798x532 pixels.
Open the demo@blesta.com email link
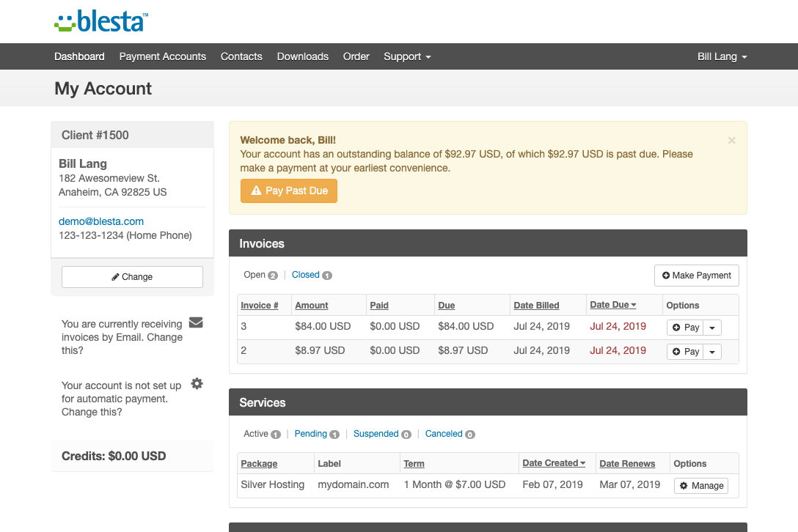pos(100,221)
